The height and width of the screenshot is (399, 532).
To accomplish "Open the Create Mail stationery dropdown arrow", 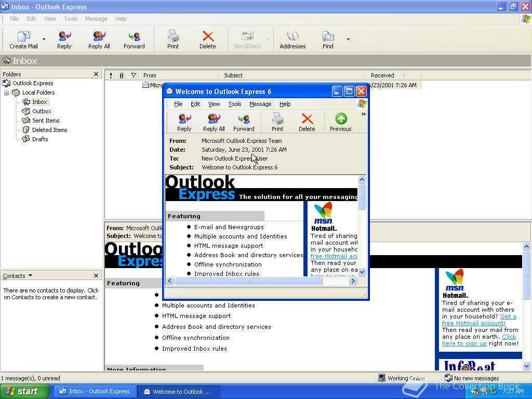I will click(x=44, y=39).
